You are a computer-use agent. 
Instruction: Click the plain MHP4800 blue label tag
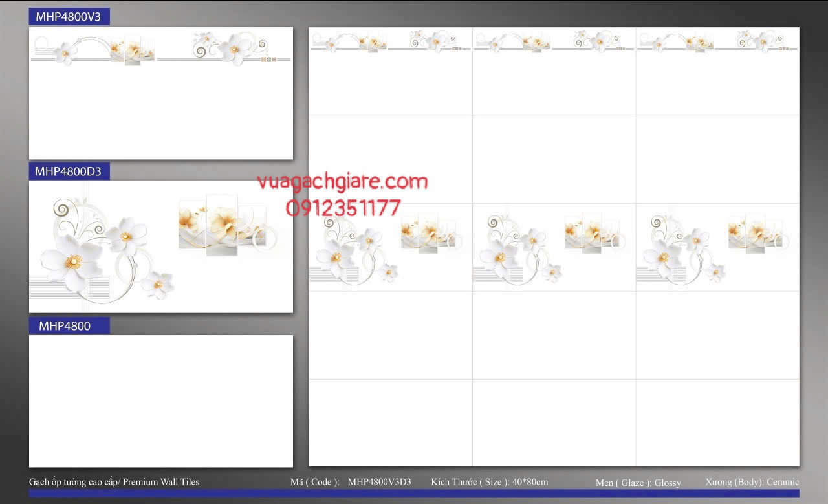tap(69, 326)
